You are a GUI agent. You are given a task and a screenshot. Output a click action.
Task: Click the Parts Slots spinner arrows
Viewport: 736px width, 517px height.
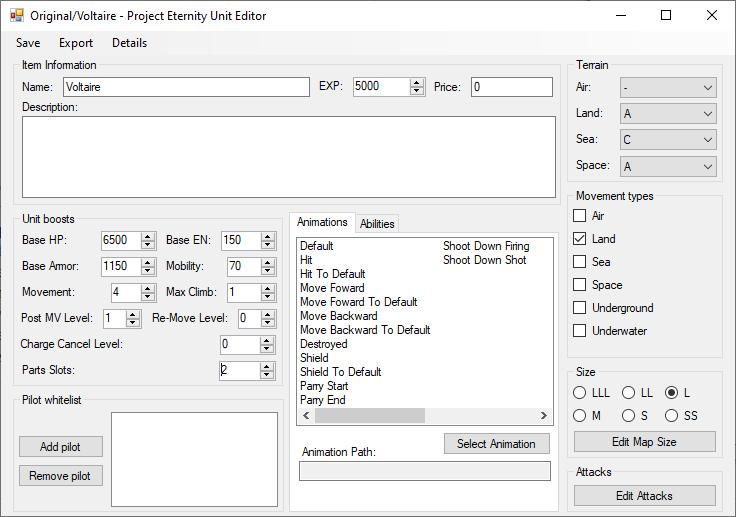267,370
